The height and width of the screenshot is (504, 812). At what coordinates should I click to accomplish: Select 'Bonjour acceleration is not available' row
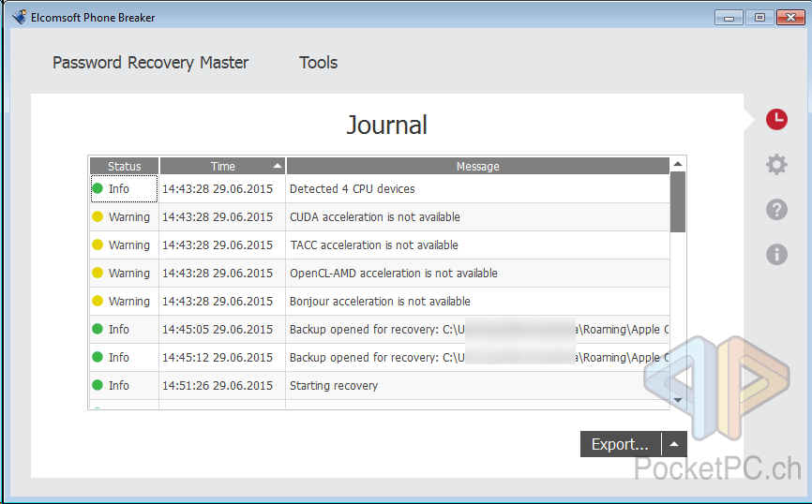[x=380, y=301]
